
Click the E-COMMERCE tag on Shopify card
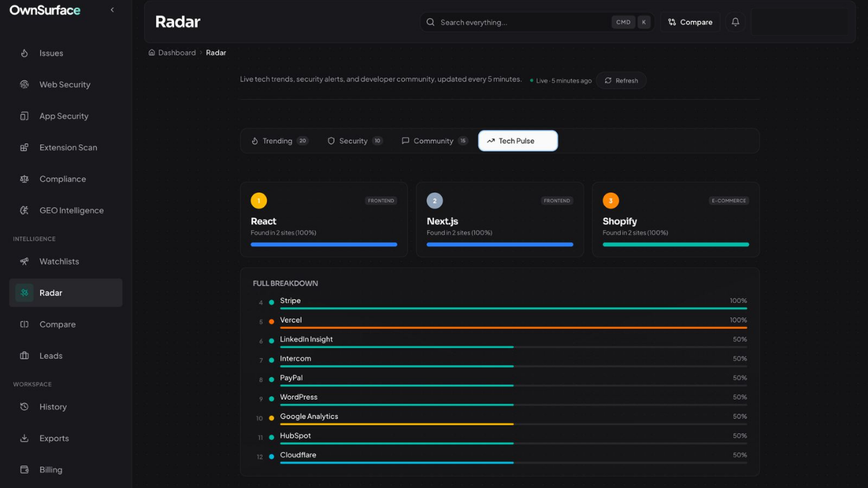pos(729,201)
